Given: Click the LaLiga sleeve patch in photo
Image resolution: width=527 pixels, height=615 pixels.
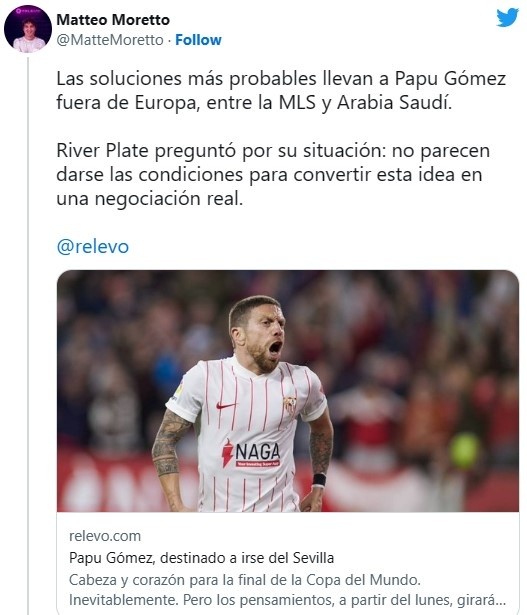Looking at the screenshot, I should click(178, 390).
